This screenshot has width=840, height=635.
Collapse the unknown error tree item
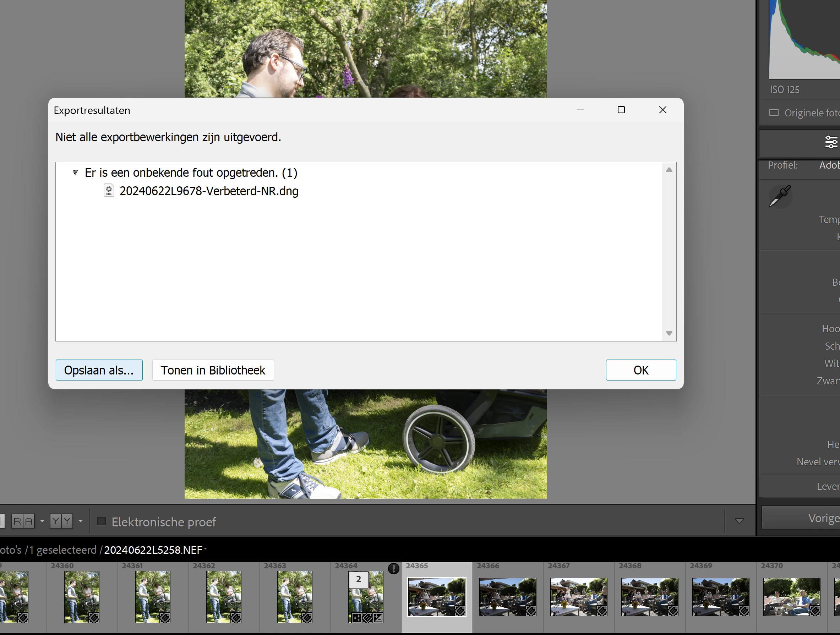[x=75, y=173]
